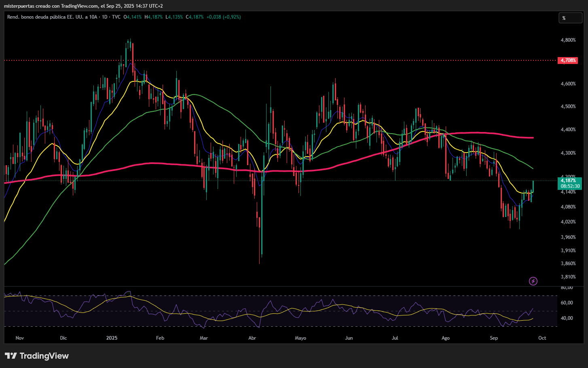Click the 3,860% price axis label
Screen dimensions: 588x368
(568, 264)
